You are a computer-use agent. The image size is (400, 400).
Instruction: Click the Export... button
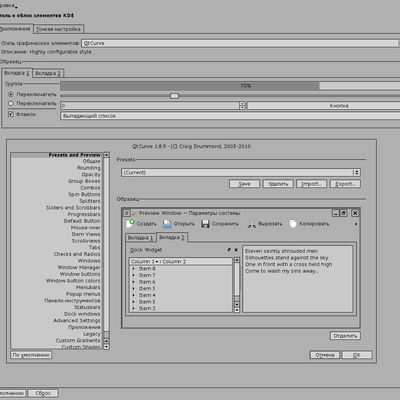[345, 184]
